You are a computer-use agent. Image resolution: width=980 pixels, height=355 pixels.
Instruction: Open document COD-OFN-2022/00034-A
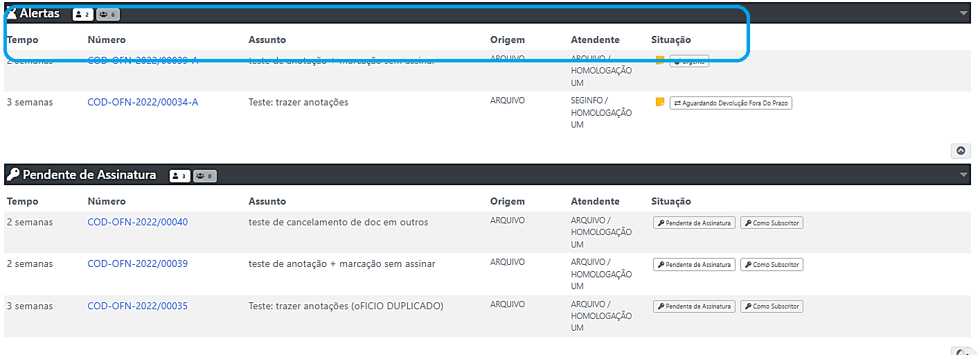pyautogui.click(x=143, y=102)
